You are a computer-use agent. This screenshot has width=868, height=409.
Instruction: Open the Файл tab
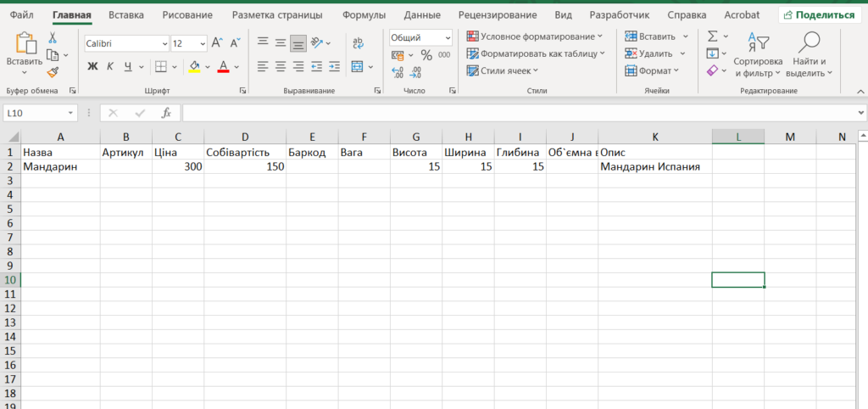coord(21,15)
